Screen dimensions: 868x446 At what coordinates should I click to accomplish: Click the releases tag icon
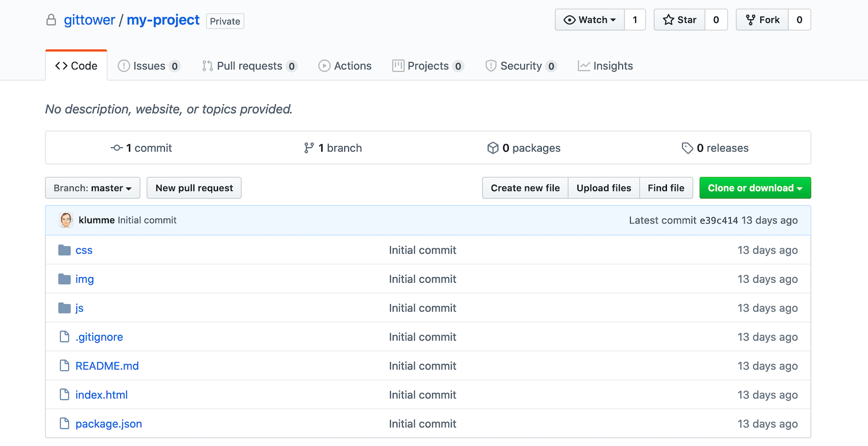pyautogui.click(x=687, y=148)
